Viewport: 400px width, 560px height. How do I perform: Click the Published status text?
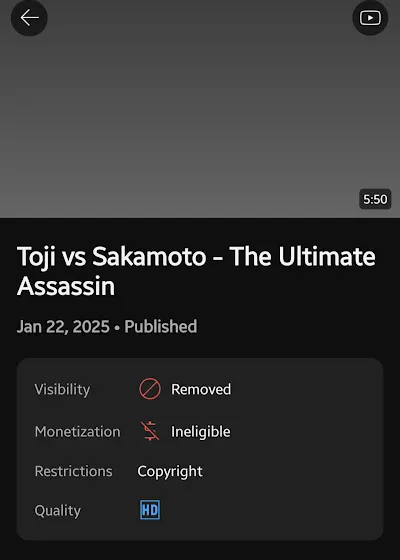[161, 326]
